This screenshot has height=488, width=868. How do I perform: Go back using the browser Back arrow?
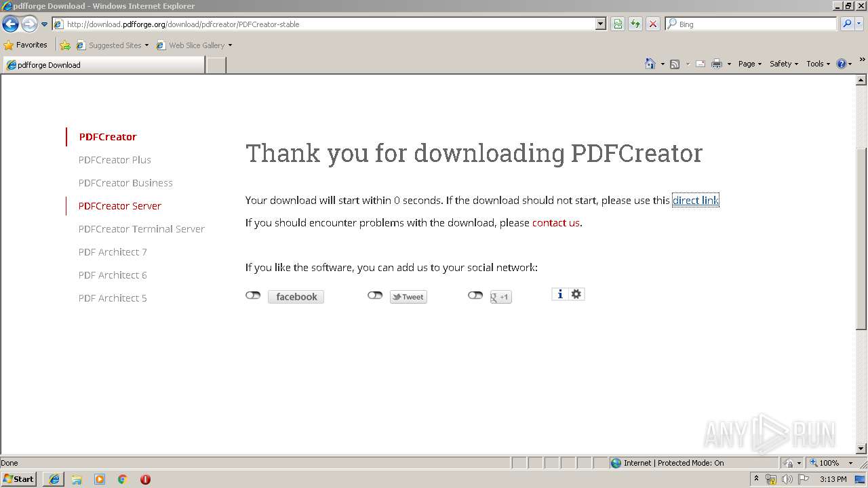pyautogui.click(x=11, y=24)
